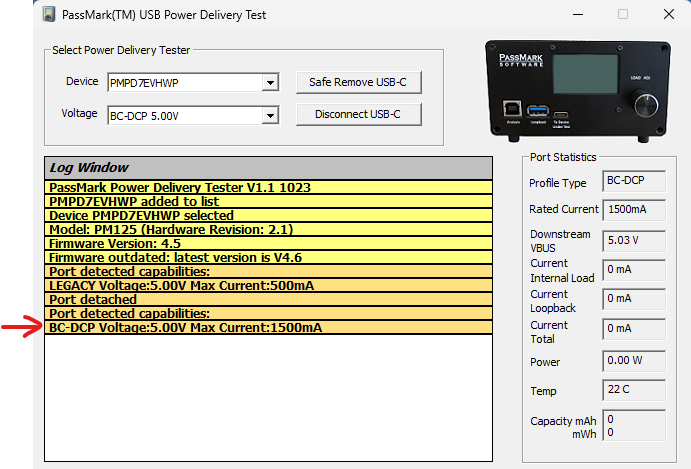The width and height of the screenshot is (691, 469).
Task: Click the Current Total value field
Action: click(634, 329)
